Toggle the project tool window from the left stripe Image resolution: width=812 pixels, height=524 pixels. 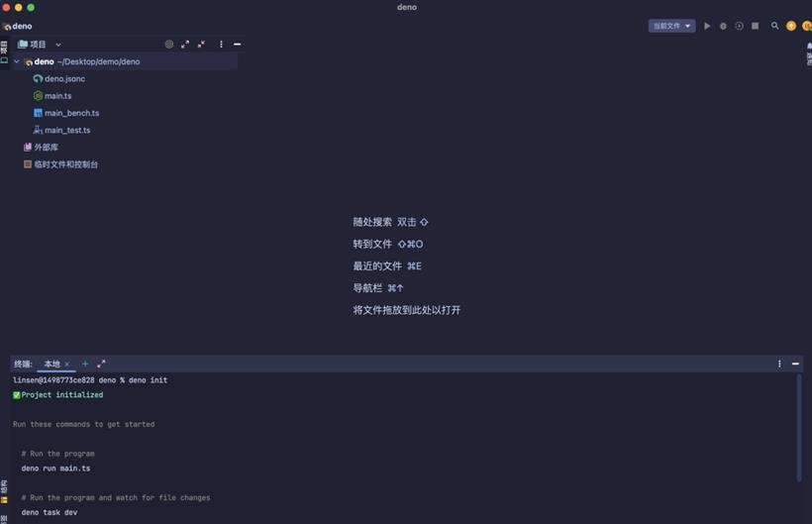4,52
